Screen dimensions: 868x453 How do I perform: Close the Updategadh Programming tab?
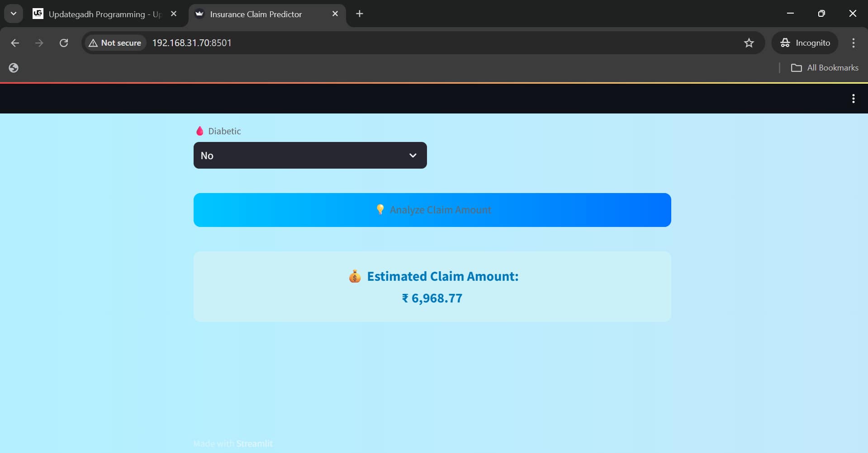174,14
